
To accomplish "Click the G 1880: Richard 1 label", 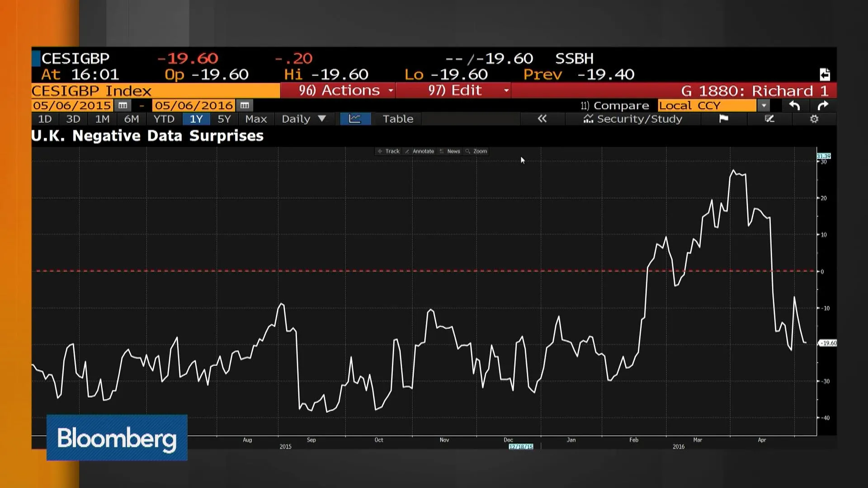I will (x=755, y=91).
